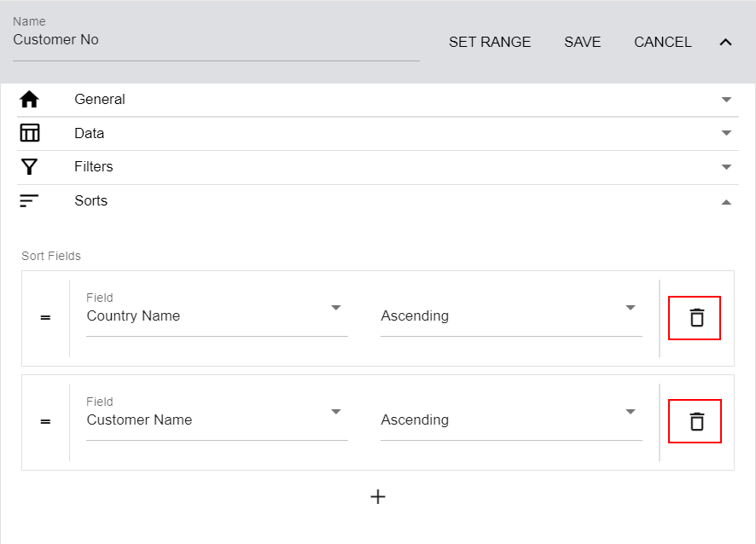Collapse the Sorts section
Screen dimensions: 756x544
point(726,202)
